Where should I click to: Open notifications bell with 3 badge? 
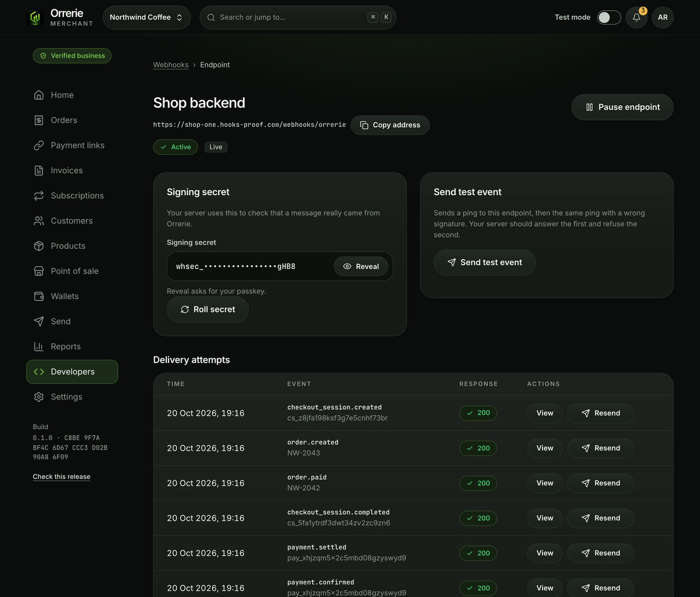(x=637, y=17)
